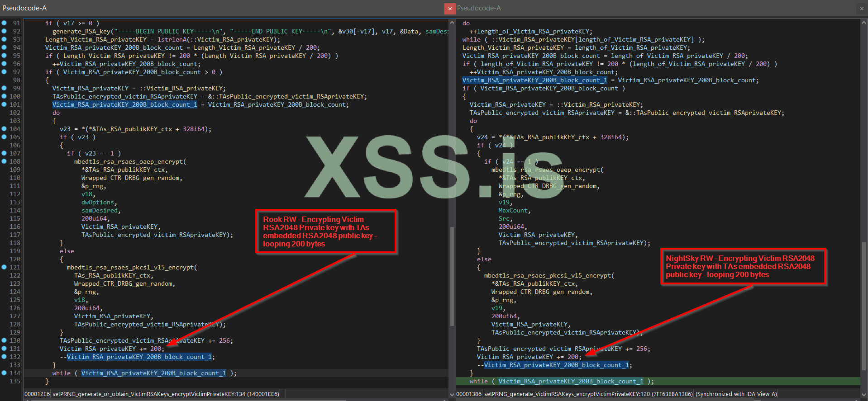This screenshot has height=401, width=868.
Task: Click generate_RSA_key call on line 92
Action: [x=81, y=31]
